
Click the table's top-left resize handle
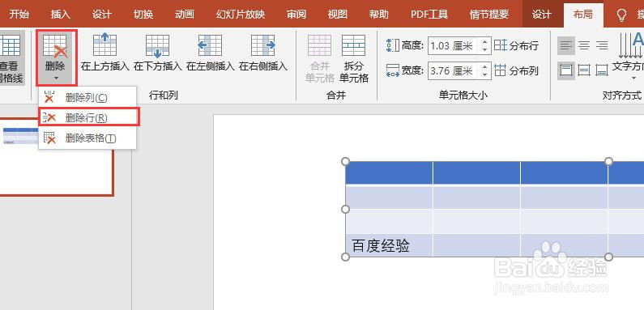click(345, 161)
